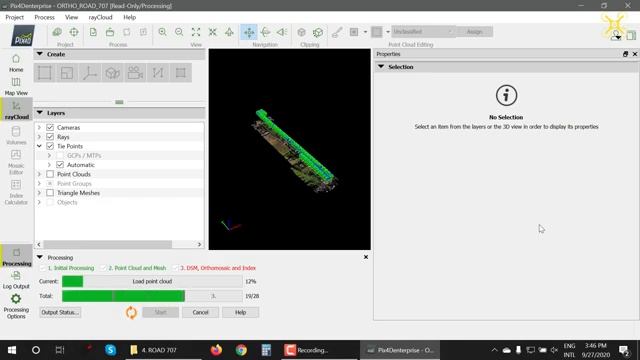Select the active pan navigation mode icon
640x360 pixels.
(x=249, y=32)
